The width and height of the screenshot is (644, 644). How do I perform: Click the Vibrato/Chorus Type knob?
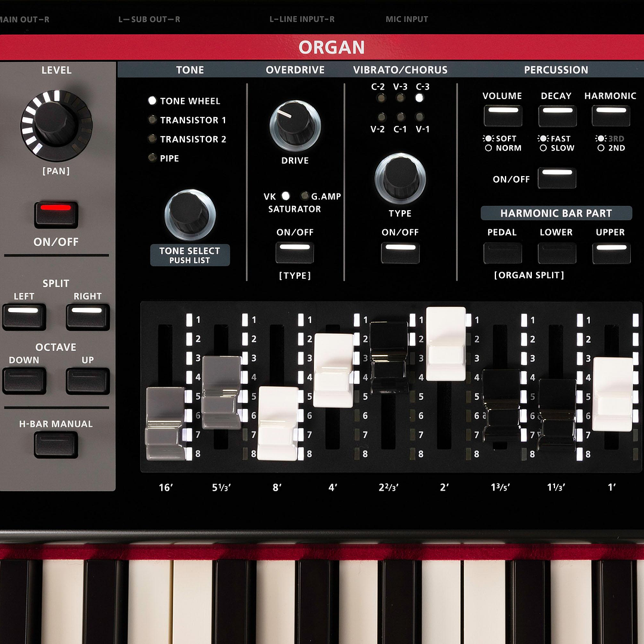pyautogui.click(x=400, y=177)
